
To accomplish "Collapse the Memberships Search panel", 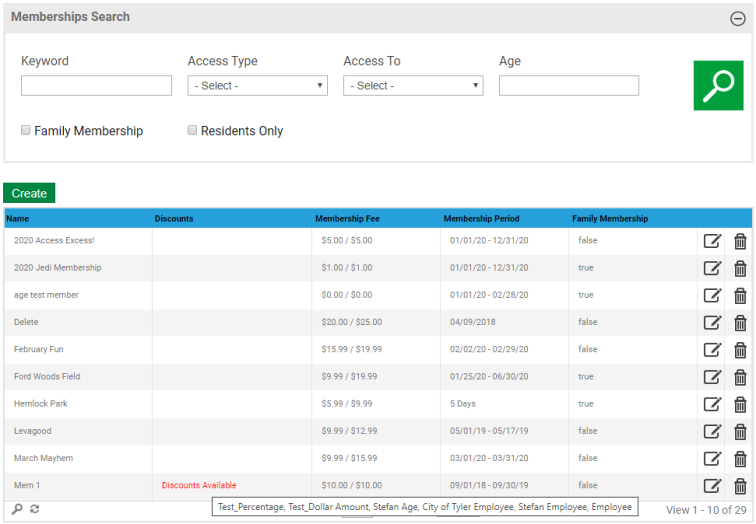I will pos(738,18).
